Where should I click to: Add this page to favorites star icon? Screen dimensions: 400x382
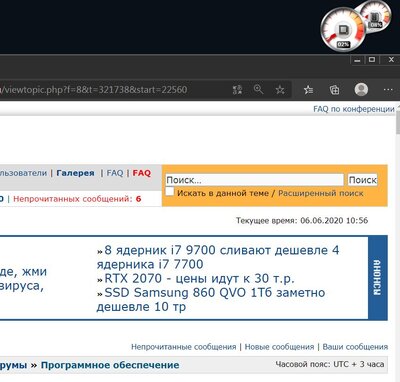click(280, 89)
